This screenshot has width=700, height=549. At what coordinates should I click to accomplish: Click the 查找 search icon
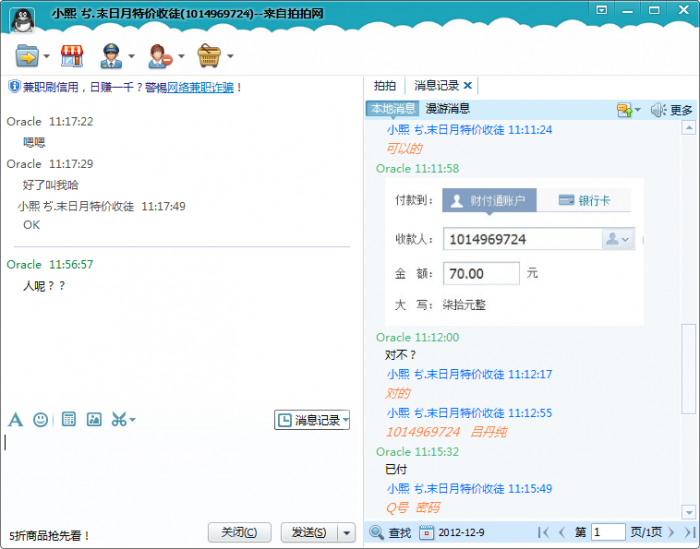(x=390, y=532)
